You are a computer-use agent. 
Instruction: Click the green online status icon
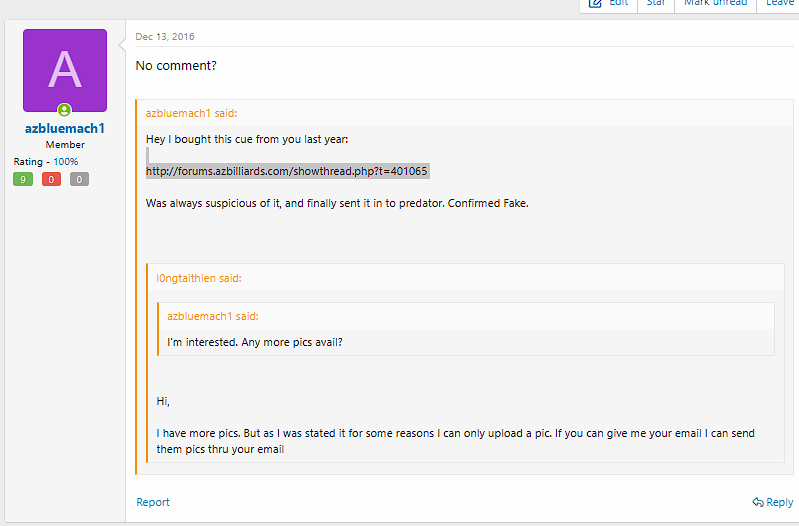point(64,110)
